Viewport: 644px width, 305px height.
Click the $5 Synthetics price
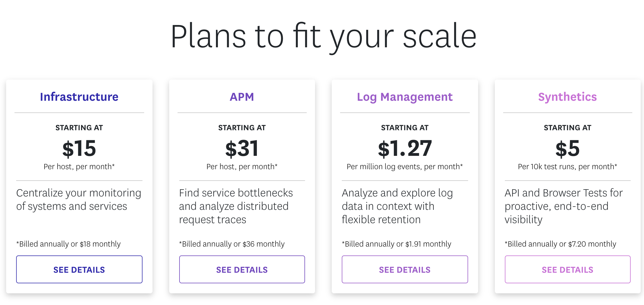tap(567, 148)
